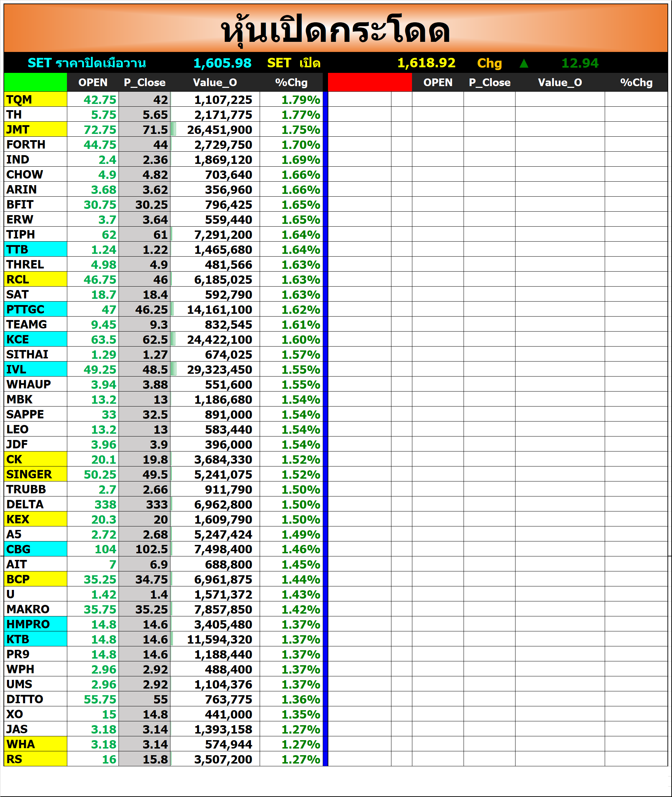Select the BCP symbol cell

pos(36,579)
